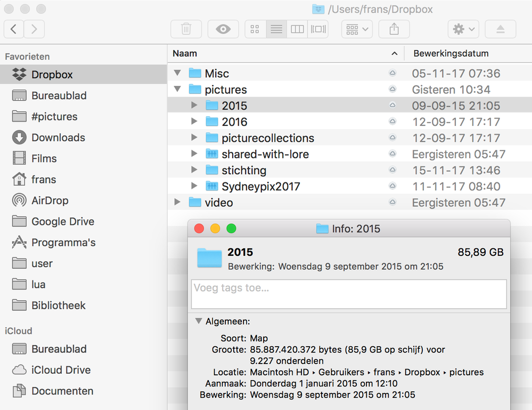The height and width of the screenshot is (410, 532).
Task: Select Dropbox in the Favorieten sidebar
Action: coord(52,75)
